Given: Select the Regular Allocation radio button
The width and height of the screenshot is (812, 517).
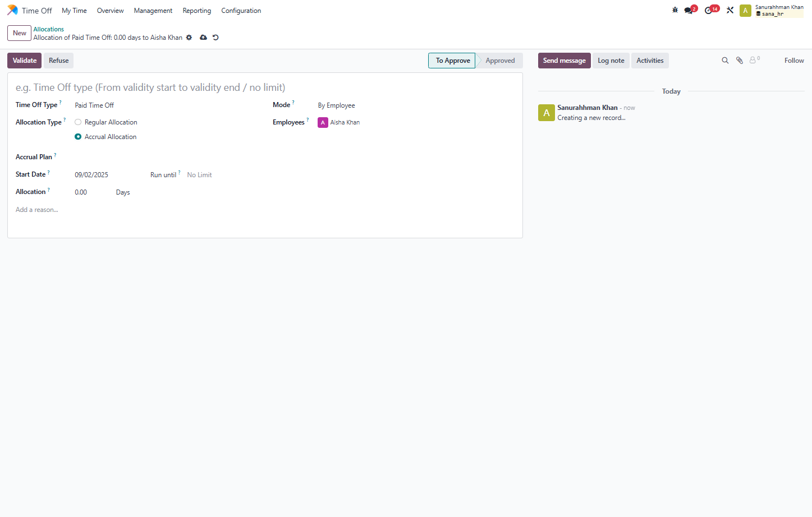Looking at the screenshot, I should pos(78,122).
